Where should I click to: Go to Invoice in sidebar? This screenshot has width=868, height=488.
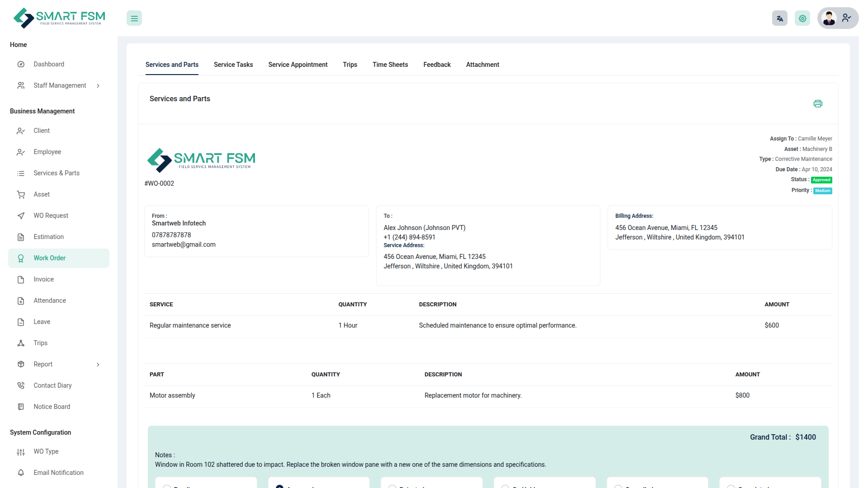43,279
